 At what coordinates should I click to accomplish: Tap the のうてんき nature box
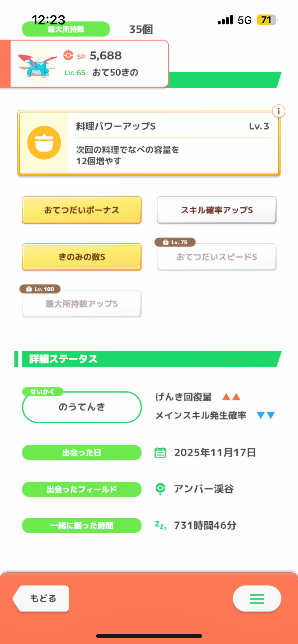82,407
